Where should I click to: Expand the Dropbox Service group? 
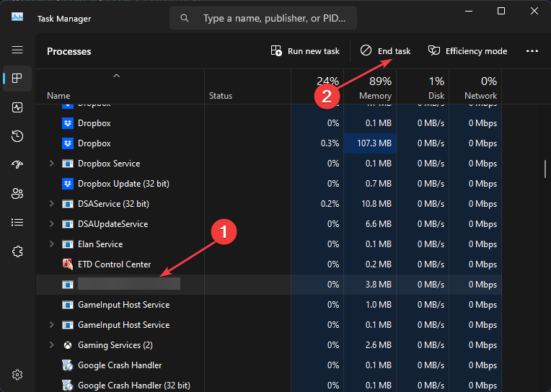(51, 164)
